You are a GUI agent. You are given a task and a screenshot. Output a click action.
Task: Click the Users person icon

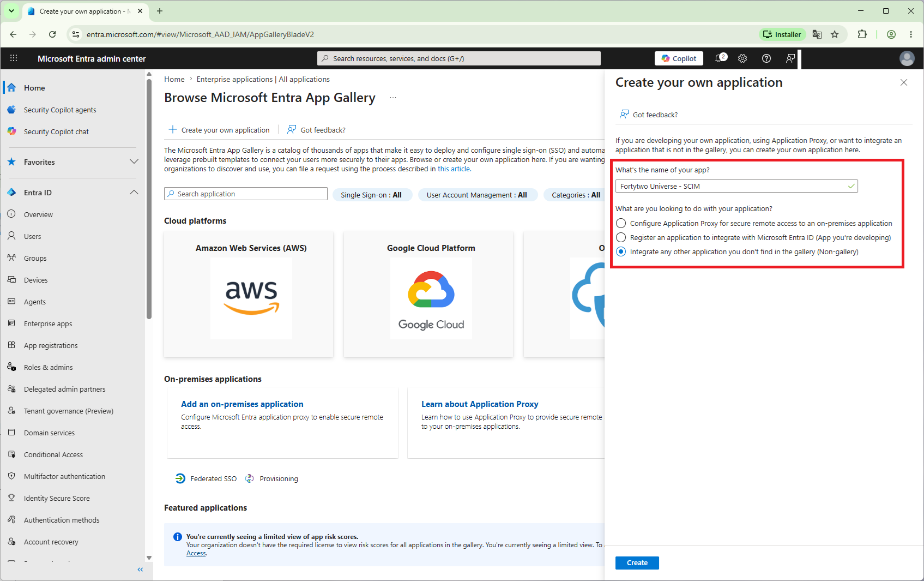coord(11,236)
